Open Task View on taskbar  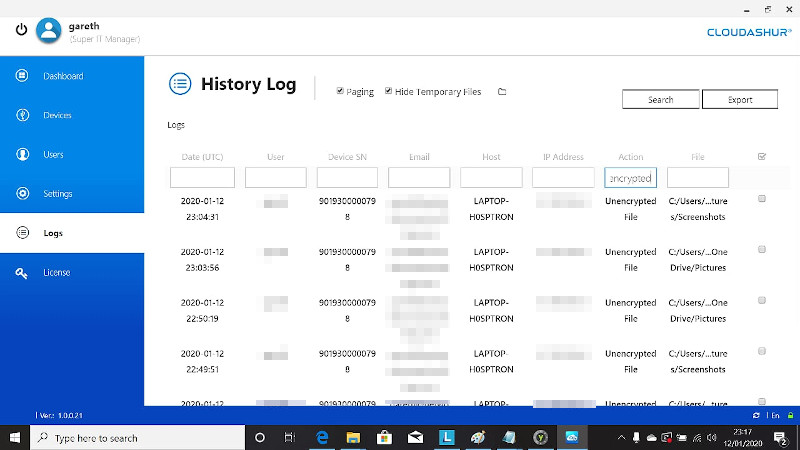tap(290, 438)
